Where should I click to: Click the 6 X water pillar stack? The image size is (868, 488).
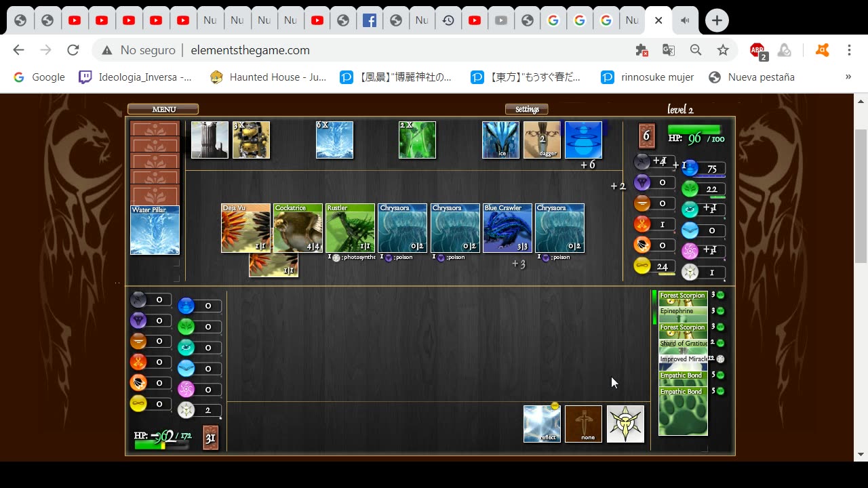(334, 140)
